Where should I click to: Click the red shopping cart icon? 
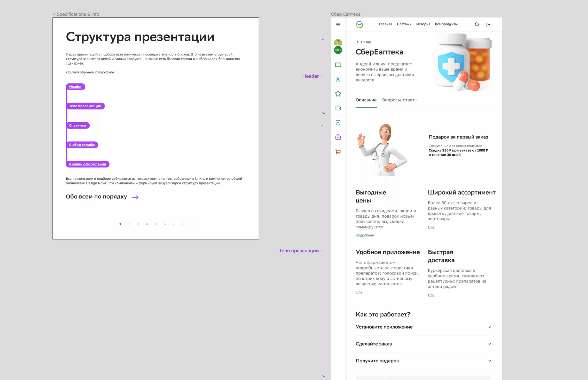pos(338,152)
